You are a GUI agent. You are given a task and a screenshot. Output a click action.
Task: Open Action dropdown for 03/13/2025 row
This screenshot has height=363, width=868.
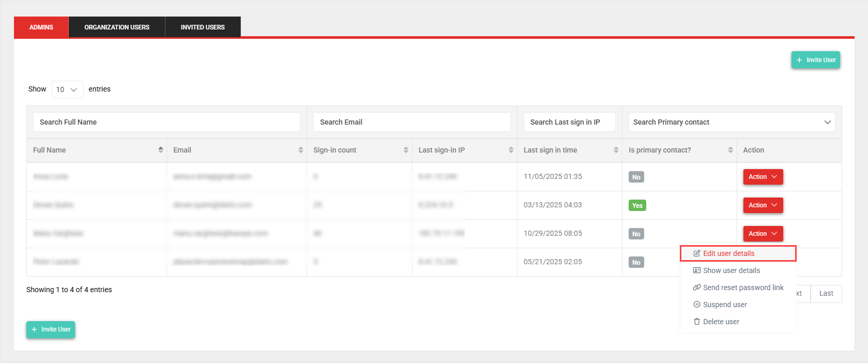click(763, 205)
